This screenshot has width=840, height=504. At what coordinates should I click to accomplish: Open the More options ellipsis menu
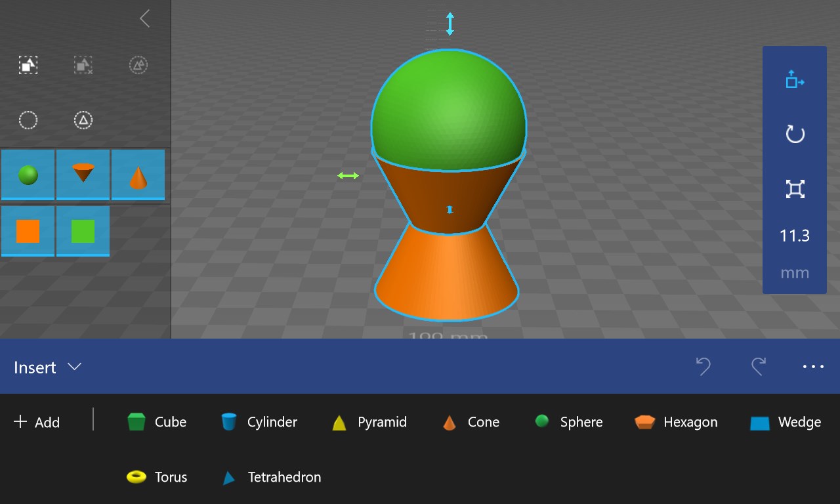(x=813, y=367)
